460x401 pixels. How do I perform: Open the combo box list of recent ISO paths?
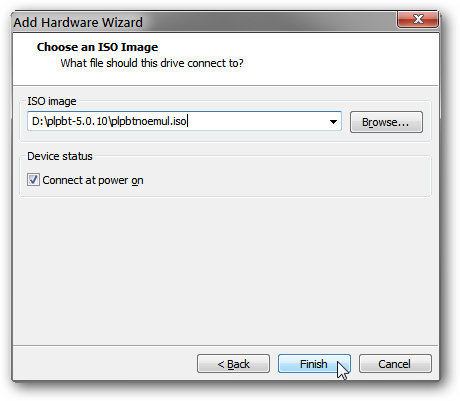point(333,121)
